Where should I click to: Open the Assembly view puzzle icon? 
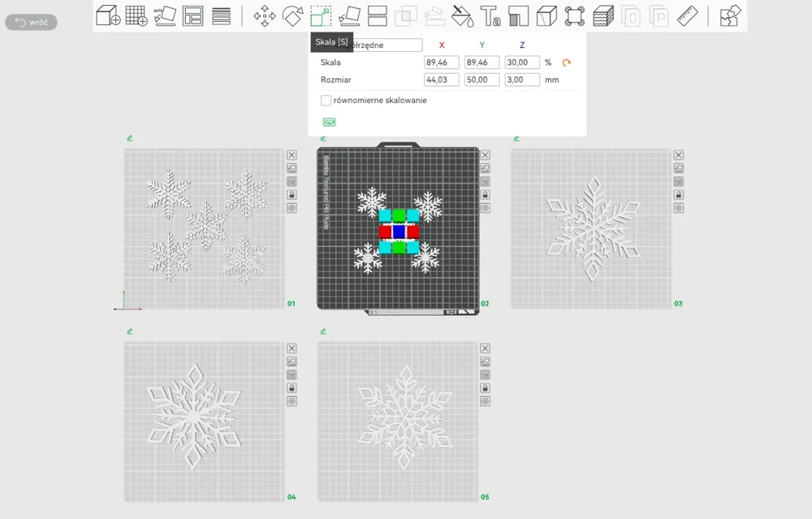pos(731,15)
